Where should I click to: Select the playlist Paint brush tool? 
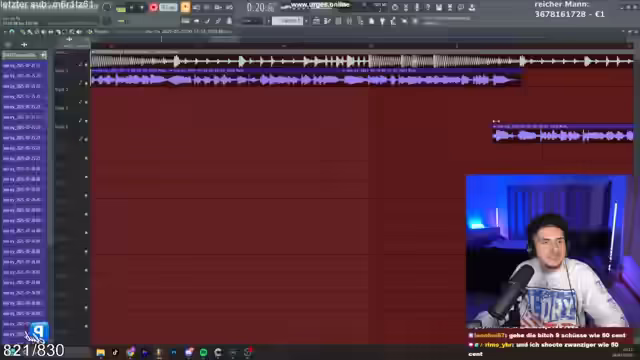(x=29, y=31)
